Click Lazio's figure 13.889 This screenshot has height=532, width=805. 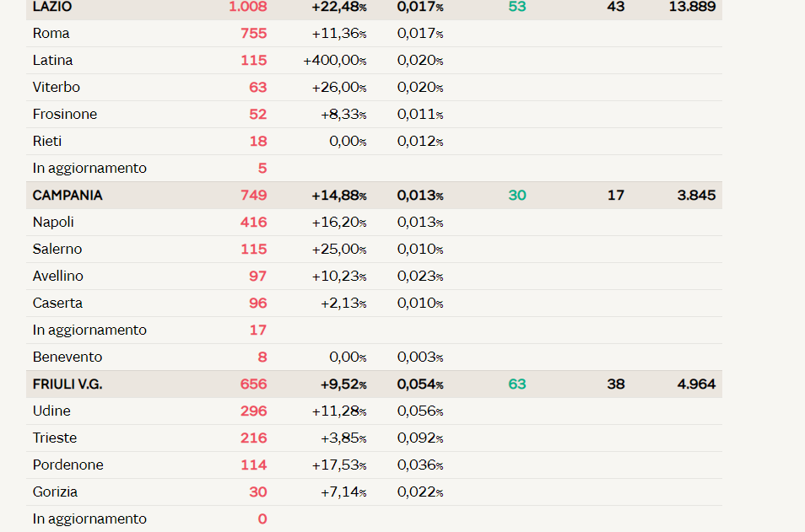click(x=692, y=7)
